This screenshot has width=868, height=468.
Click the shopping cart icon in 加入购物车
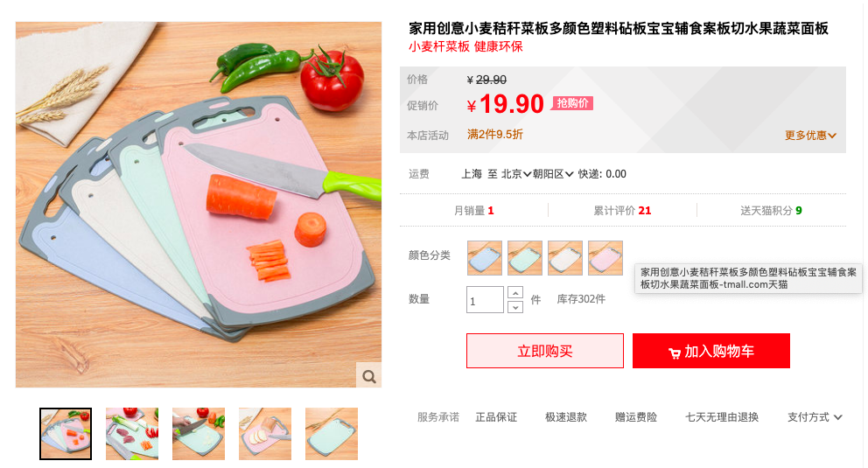click(675, 353)
